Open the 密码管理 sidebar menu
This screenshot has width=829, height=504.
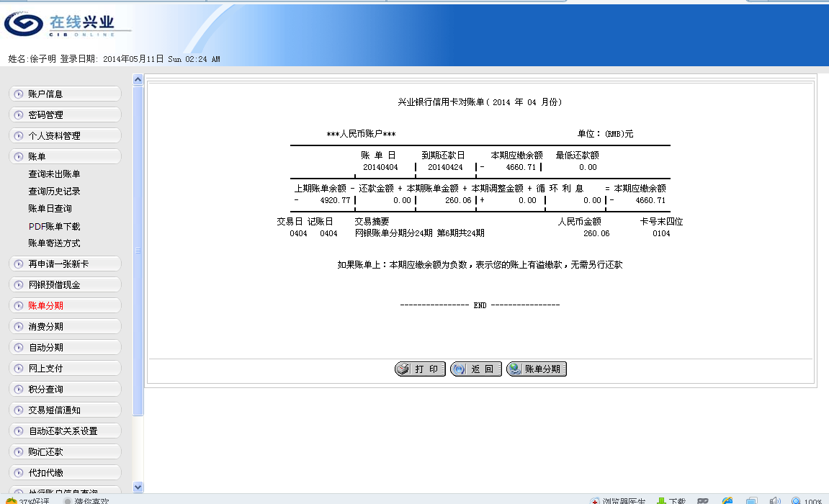click(65, 114)
